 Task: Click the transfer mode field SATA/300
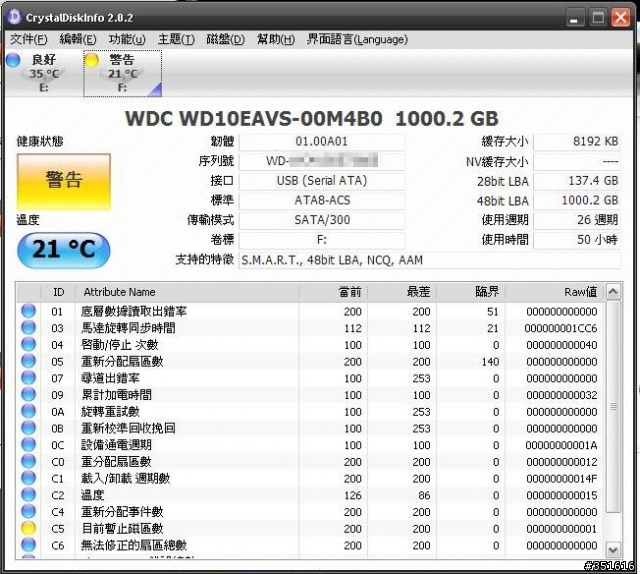tap(322, 220)
